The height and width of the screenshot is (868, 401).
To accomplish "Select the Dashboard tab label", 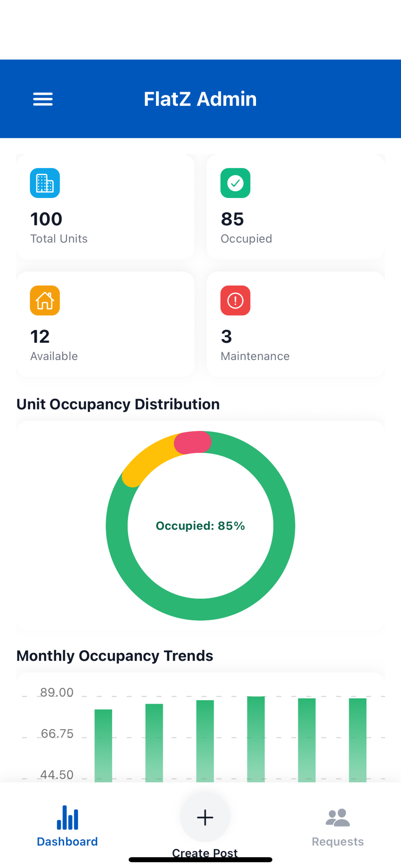I will point(67,842).
